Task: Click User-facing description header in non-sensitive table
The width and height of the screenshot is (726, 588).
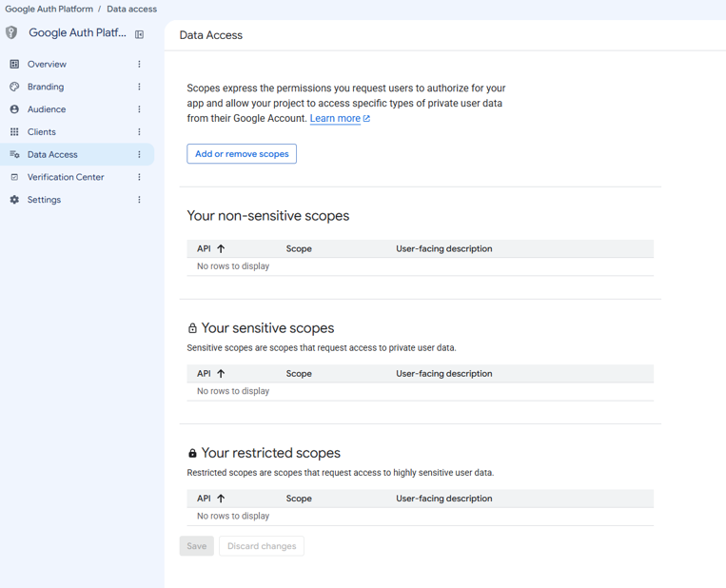Action: 444,248
